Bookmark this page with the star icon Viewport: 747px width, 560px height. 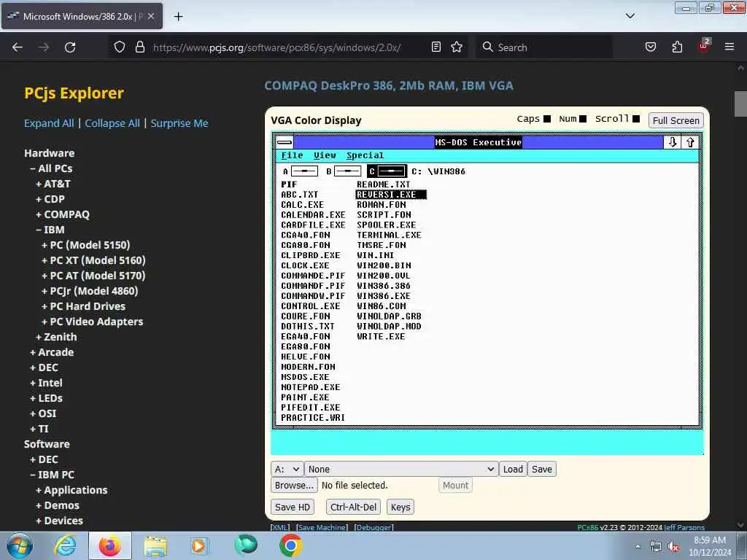click(457, 47)
